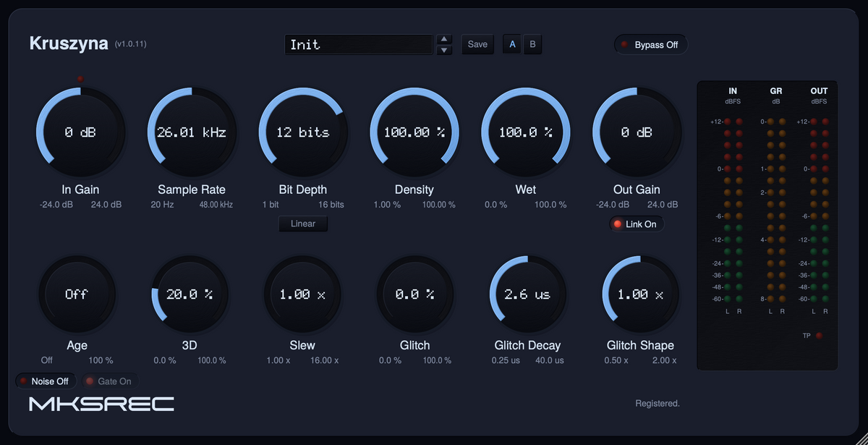
Task: Enable the Noise Off toggle
Action: [44, 381]
